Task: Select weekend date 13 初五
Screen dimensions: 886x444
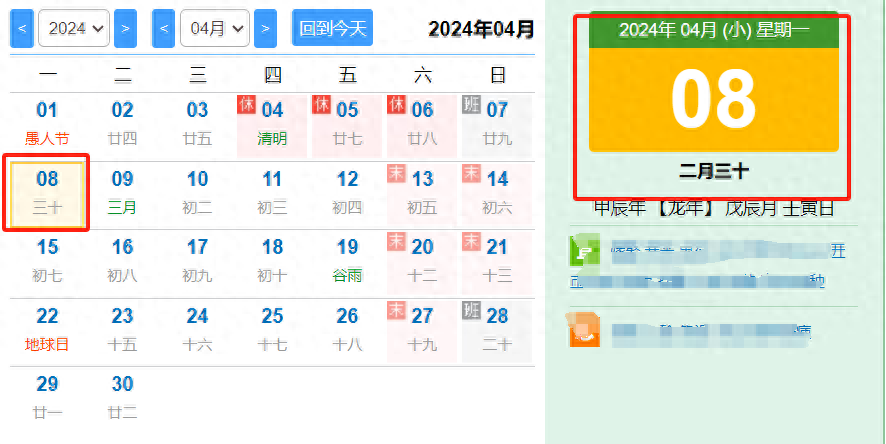Action: pos(422,194)
